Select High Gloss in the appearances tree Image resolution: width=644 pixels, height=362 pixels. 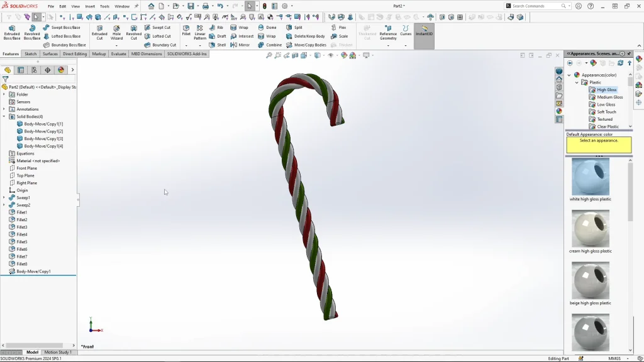click(x=606, y=90)
